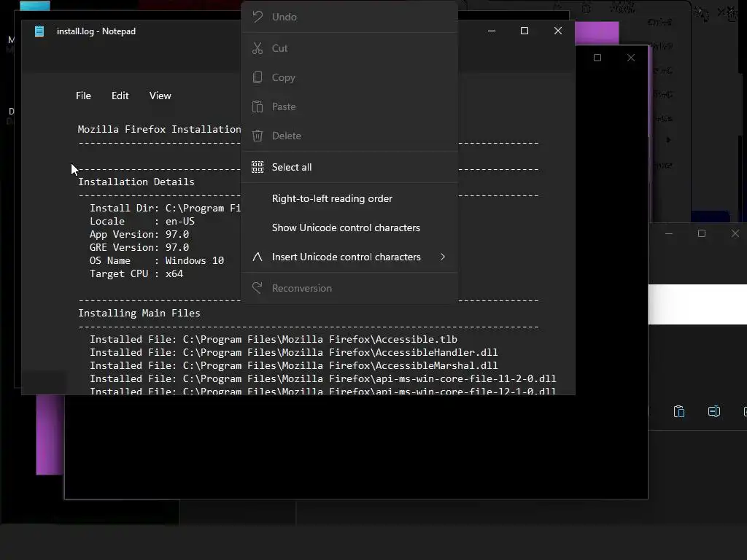
Task: Choose Copy from the context menu
Action: (349, 77)
